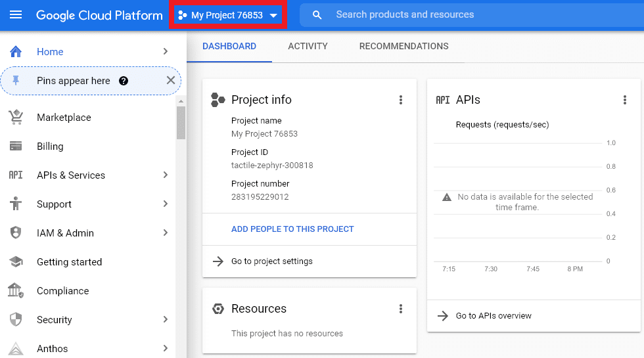Click the 7:30 time label on the chart

pyautogui.click(x=491, y=269)
